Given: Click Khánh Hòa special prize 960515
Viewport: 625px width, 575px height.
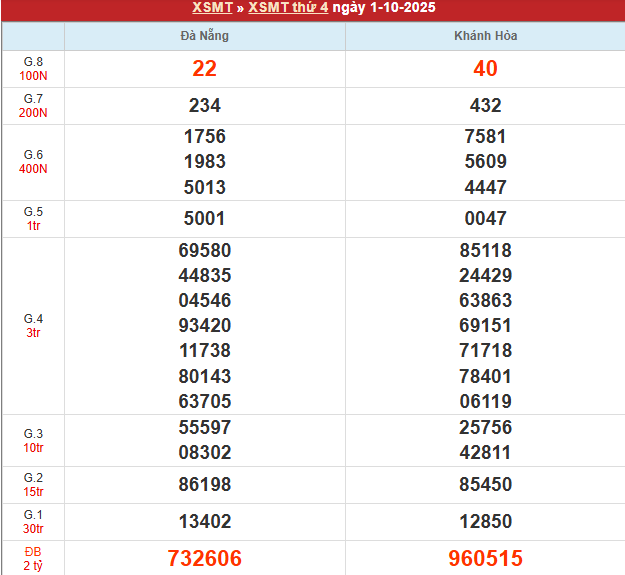Looking at the screenshot, I should [485, 558].
